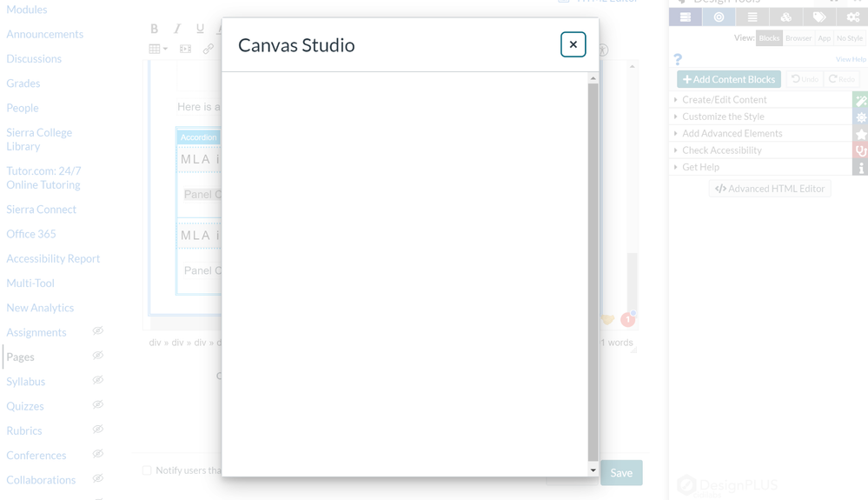Click the hidden-eye icon beside Pages
Image resolution: width=868 pixels, height=500 pixels.
(98, 356)
